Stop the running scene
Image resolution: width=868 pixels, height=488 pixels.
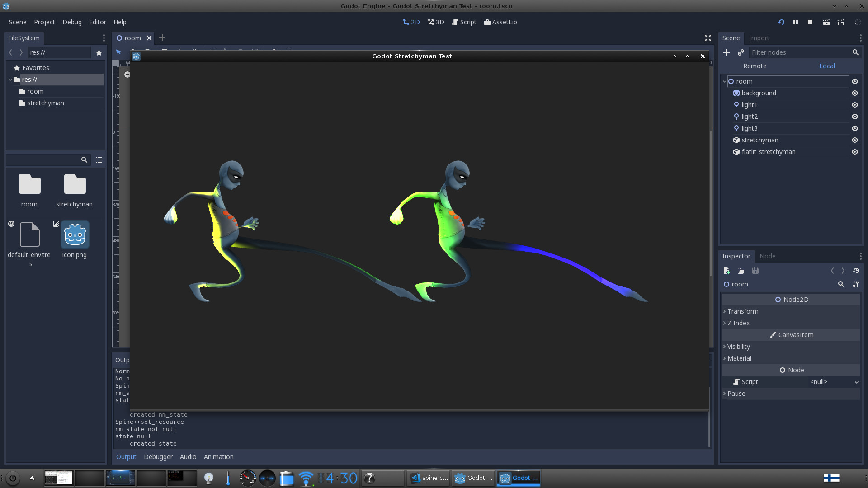point(810,22)
